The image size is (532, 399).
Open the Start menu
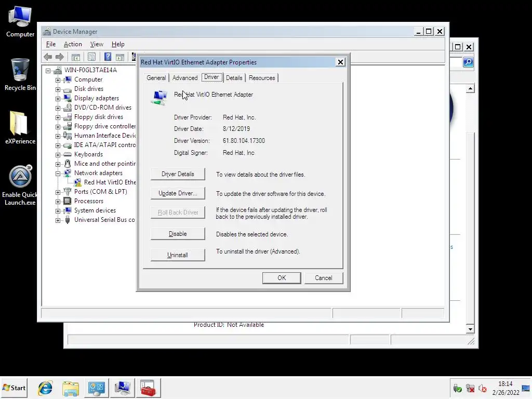point(14,388)
